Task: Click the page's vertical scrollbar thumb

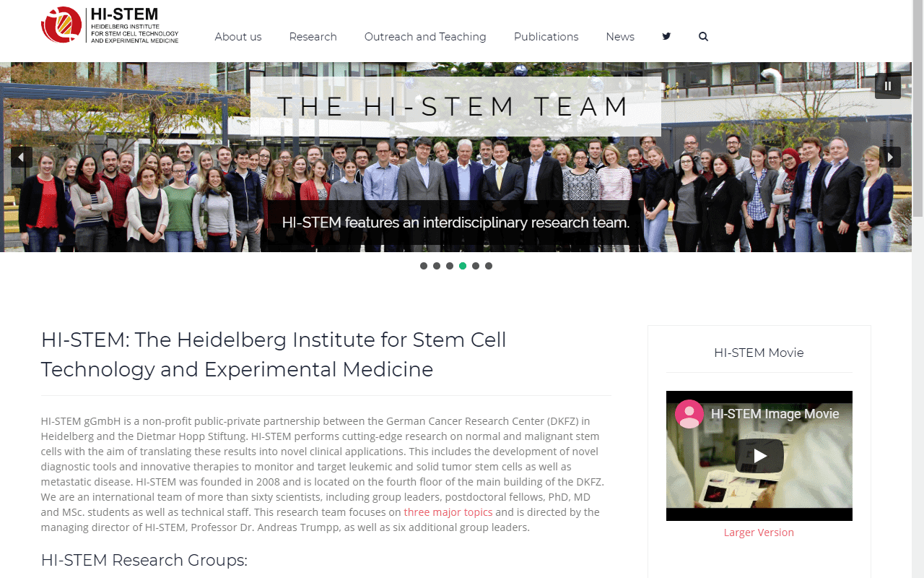Action: pyautogui.click(x=918, y=108)
